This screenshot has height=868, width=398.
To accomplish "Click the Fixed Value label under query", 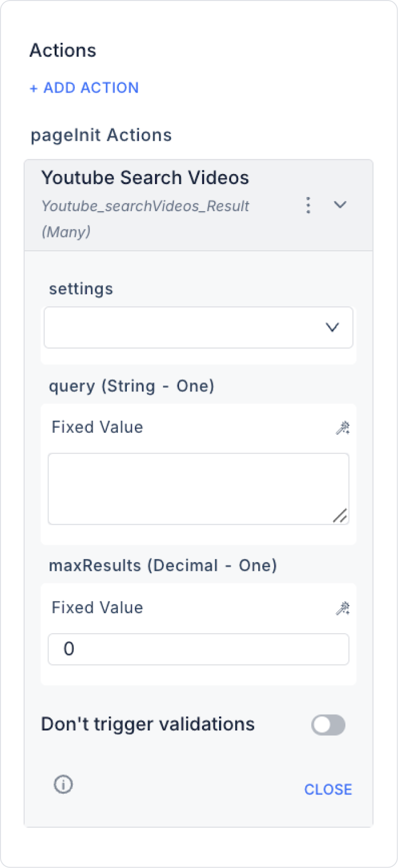I will pos(97,427).
